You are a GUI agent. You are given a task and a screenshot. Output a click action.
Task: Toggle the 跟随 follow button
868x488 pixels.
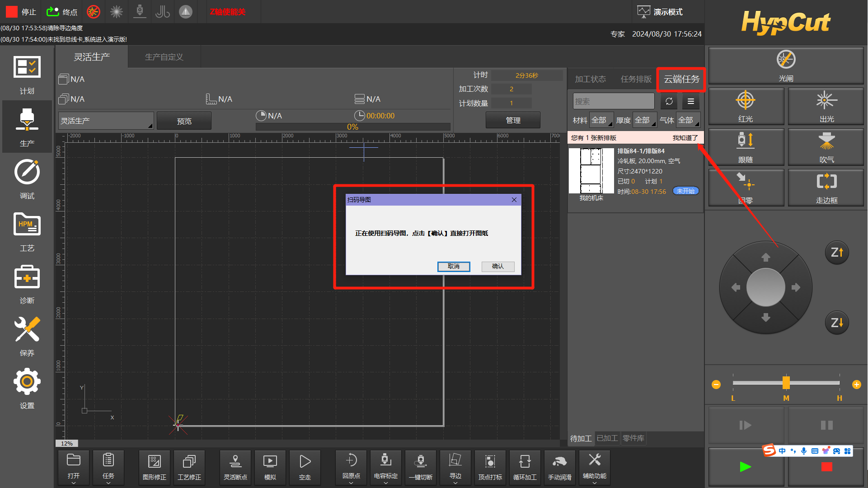(746, 147)
